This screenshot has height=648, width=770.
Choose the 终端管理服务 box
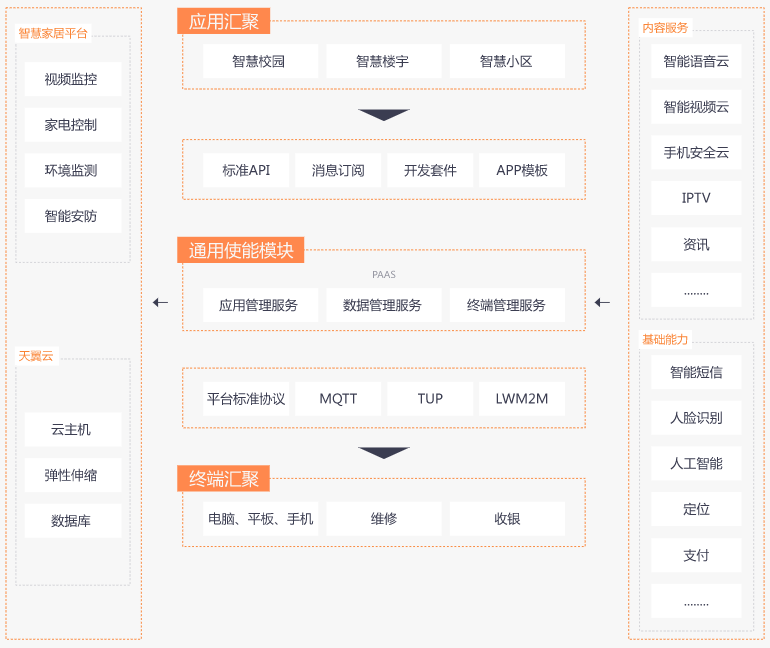click(507, 305)
